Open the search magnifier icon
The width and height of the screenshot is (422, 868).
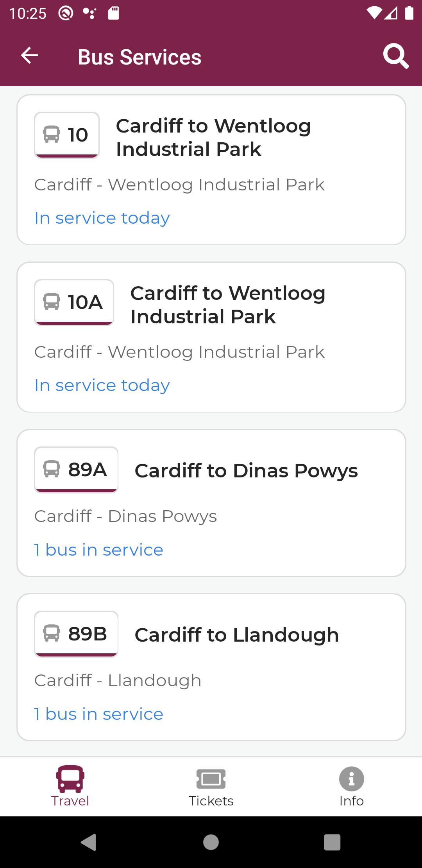pyautogui.click(x=396, y=57)
